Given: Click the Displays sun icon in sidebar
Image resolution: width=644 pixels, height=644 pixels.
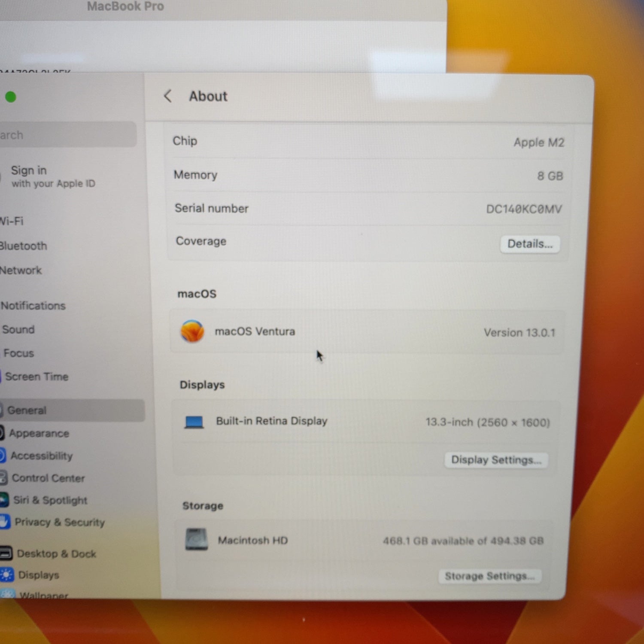Looking at the screenshot, I should tap(7, 574).
